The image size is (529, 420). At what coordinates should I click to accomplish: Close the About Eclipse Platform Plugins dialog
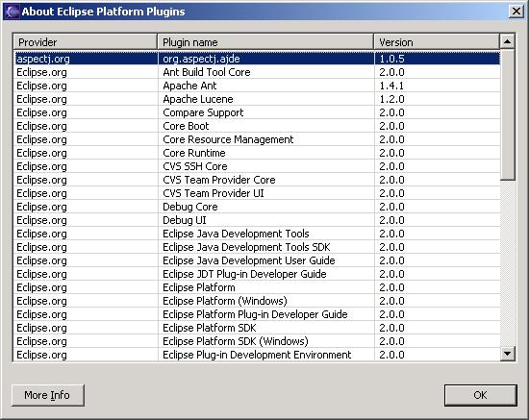tap(516, 12)
